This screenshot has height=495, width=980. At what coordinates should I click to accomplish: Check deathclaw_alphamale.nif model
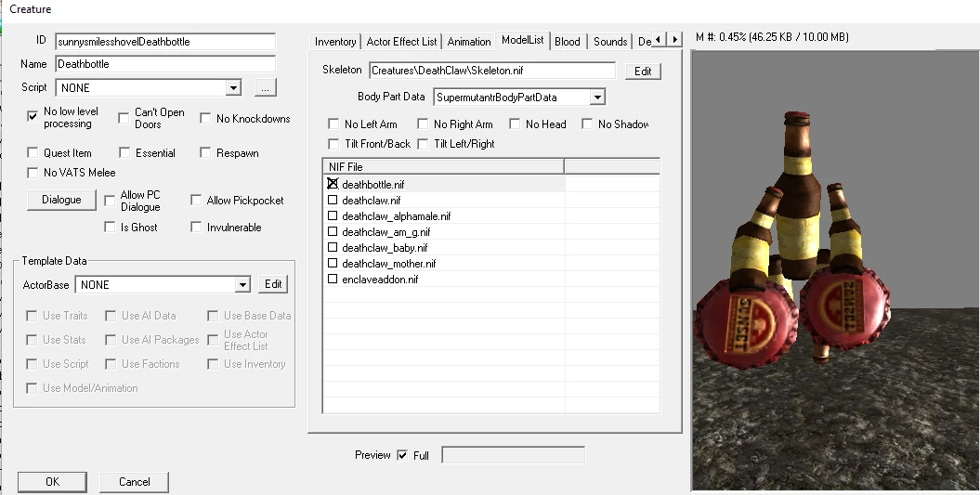pos(333,215)
